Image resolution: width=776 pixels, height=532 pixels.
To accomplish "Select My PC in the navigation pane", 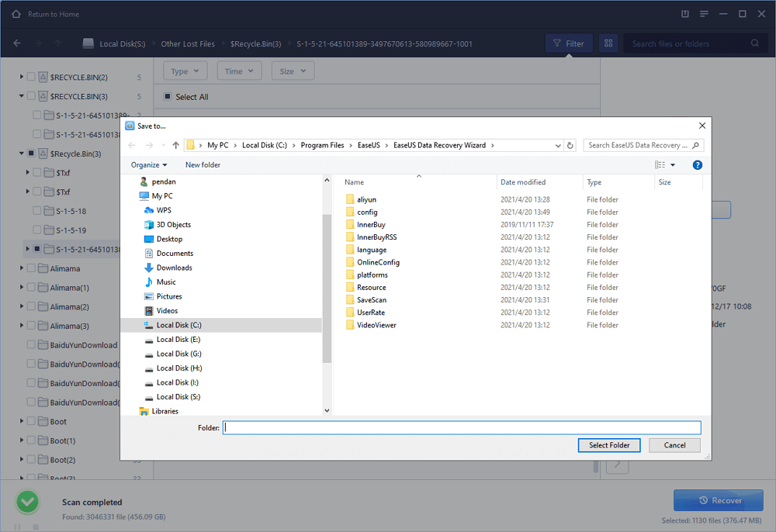I will pyautogui.click(x=162, y=195).
